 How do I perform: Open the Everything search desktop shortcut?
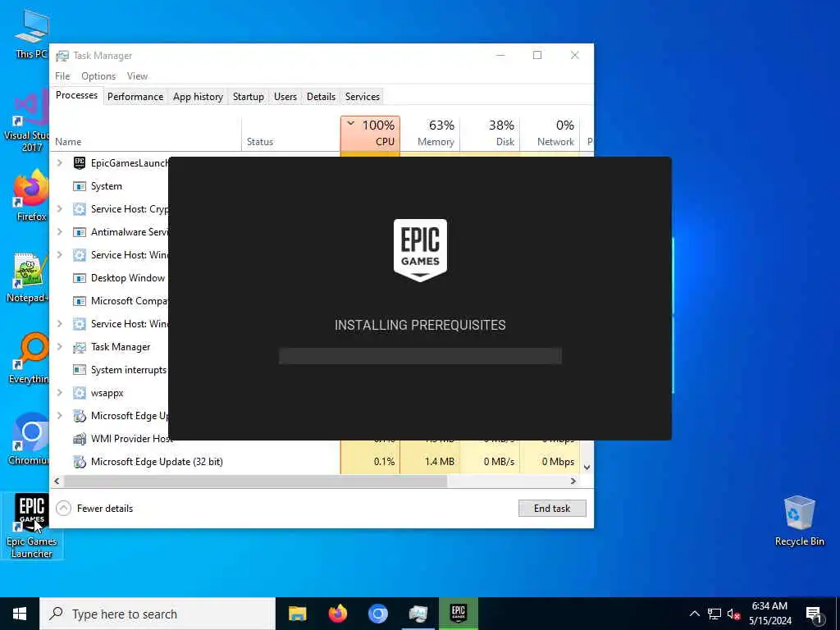click(30, 358)
